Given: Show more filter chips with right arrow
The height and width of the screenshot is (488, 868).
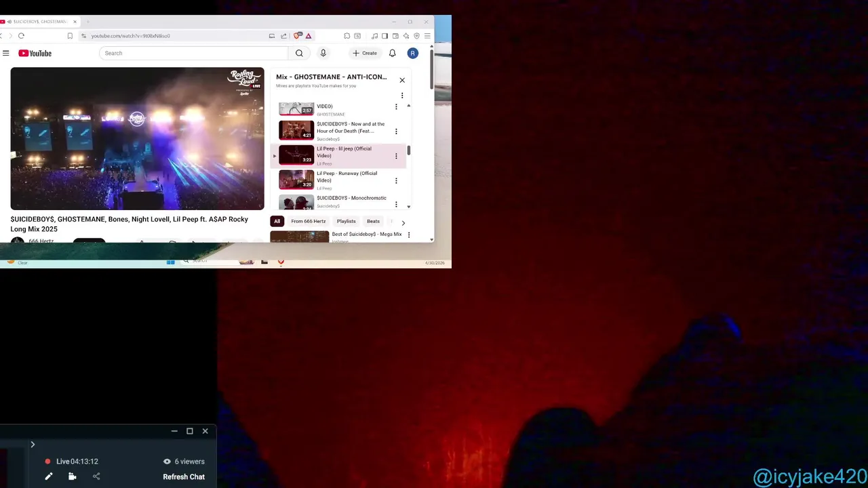Looking at the screenshot, I should tap(403, 222).
